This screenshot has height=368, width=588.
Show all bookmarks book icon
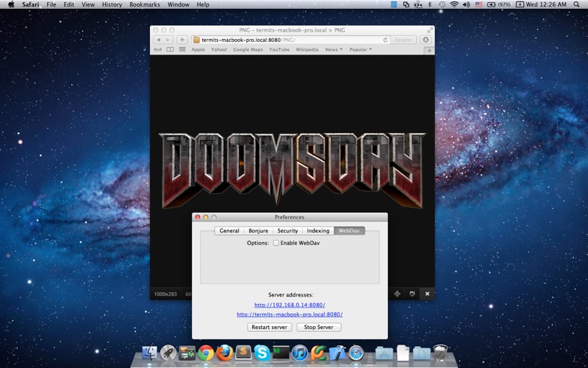coord(170,49)
